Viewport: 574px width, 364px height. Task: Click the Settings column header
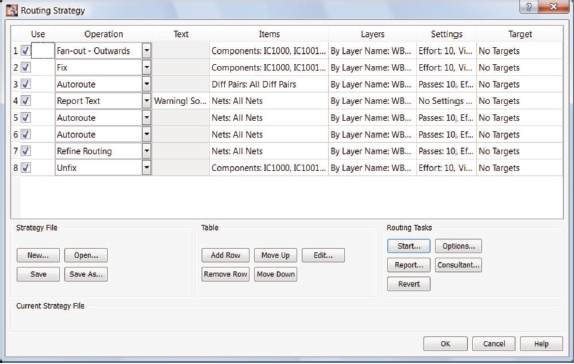pos(446,34)
